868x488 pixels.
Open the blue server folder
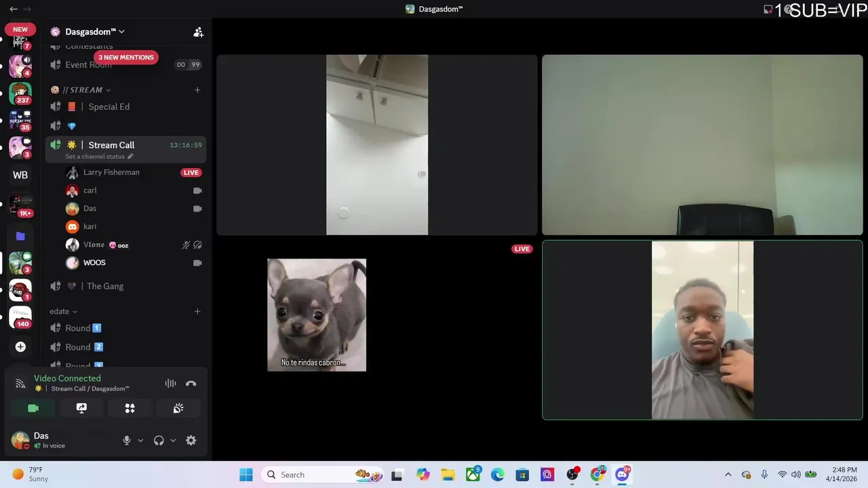click(20, 236)
